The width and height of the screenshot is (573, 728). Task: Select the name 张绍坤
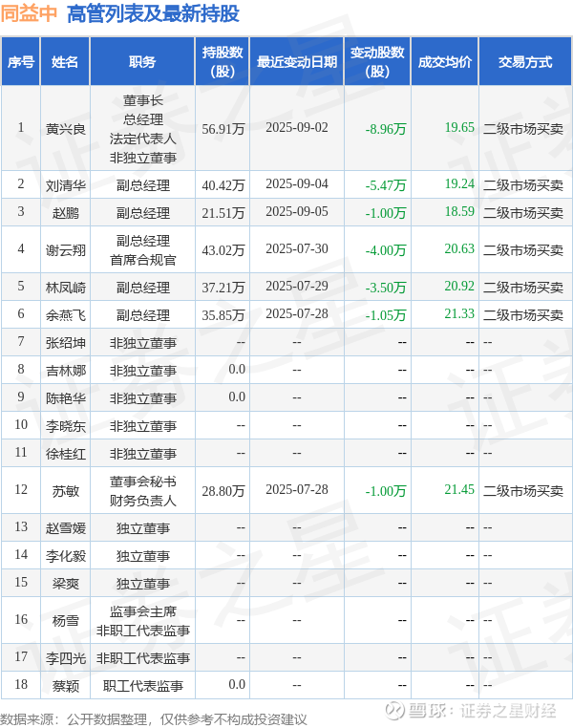66,343
